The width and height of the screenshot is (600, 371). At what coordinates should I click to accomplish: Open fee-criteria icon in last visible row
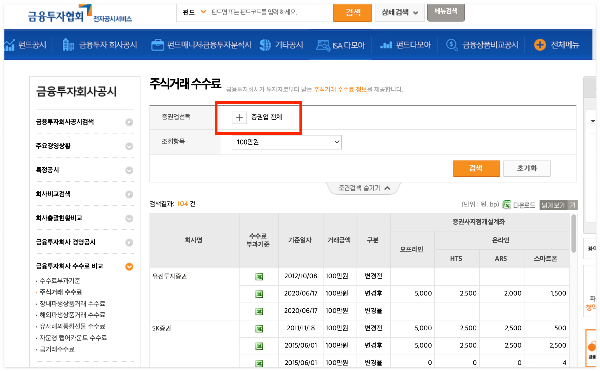pos(259,363)
